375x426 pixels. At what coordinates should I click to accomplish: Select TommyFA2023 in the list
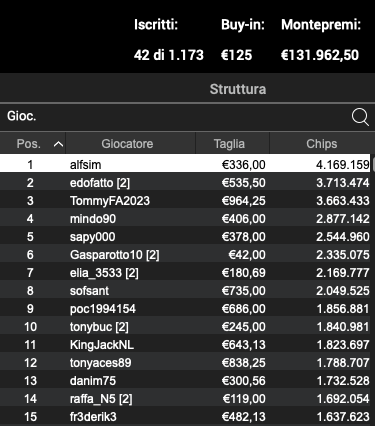tap(185, 201)
